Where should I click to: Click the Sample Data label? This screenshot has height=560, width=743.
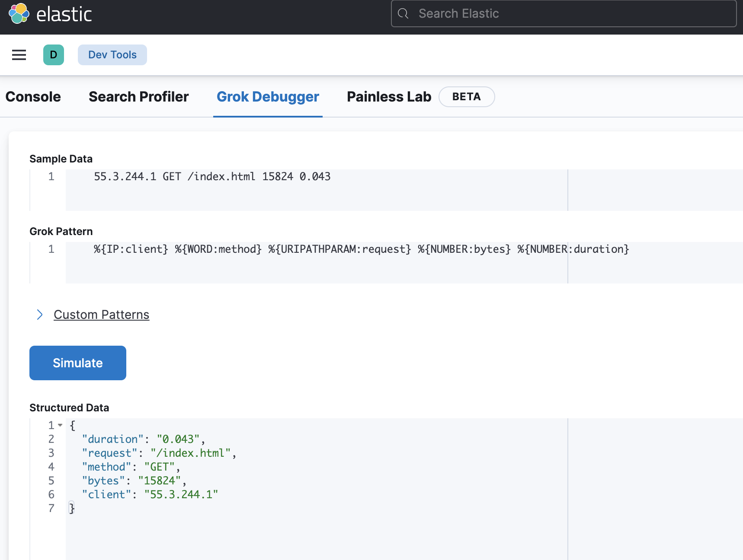pos(61,159)
